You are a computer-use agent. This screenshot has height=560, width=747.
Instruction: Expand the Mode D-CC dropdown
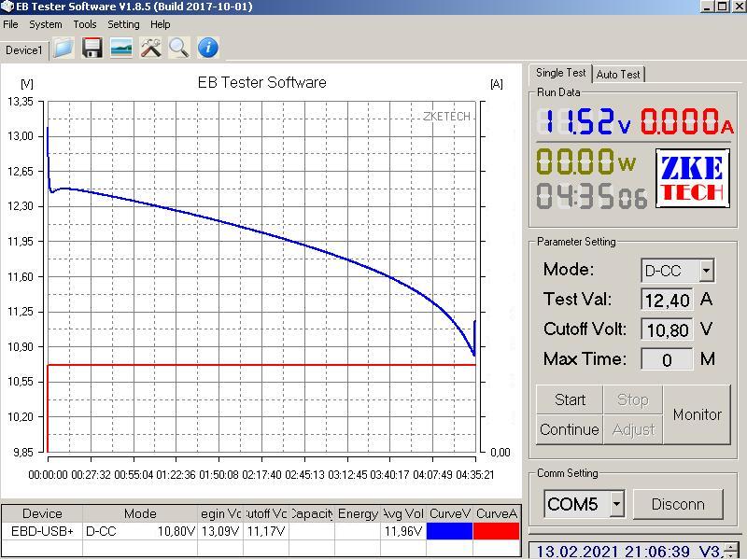click(707, 271)
